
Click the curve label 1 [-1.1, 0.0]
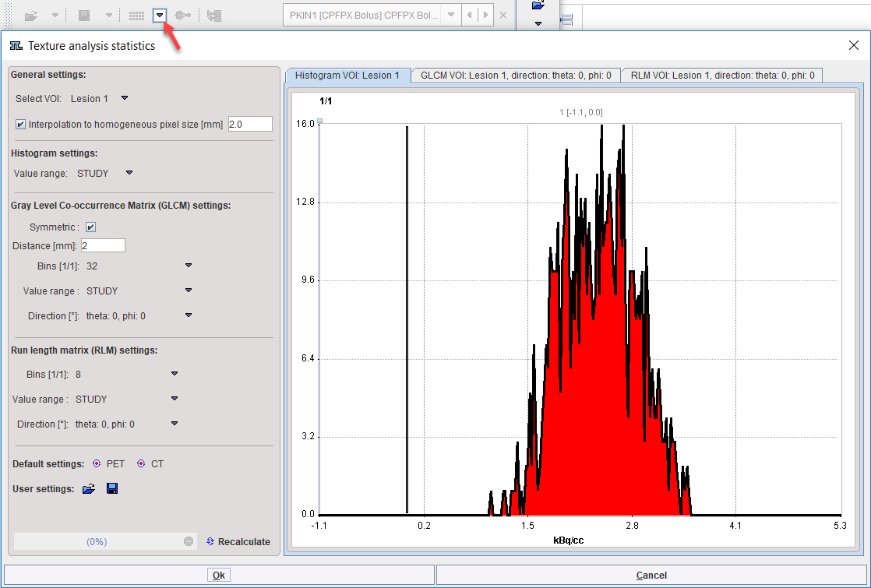click(x=580, y=112)
